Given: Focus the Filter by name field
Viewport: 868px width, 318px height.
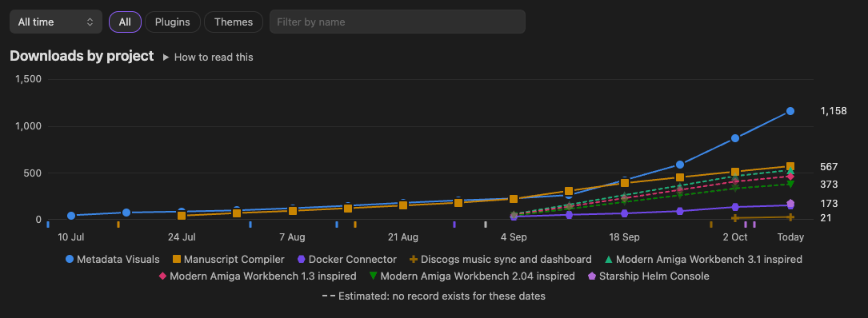Looking at the screenshot, I should (x=398, y=22).
